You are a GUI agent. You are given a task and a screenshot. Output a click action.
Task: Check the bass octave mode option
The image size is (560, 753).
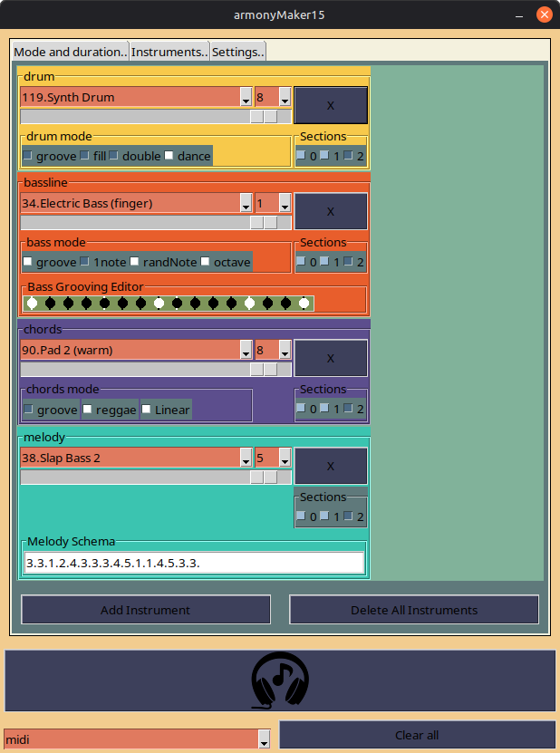205,262
